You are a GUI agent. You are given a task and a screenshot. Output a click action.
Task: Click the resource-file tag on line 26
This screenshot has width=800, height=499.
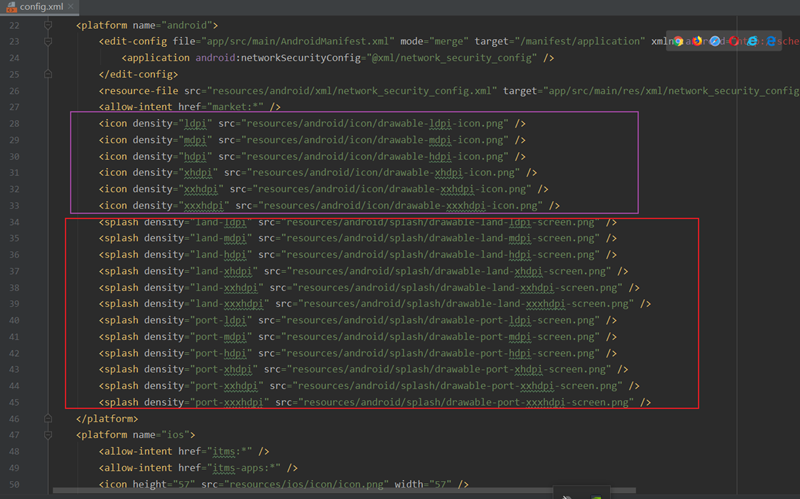138,91
